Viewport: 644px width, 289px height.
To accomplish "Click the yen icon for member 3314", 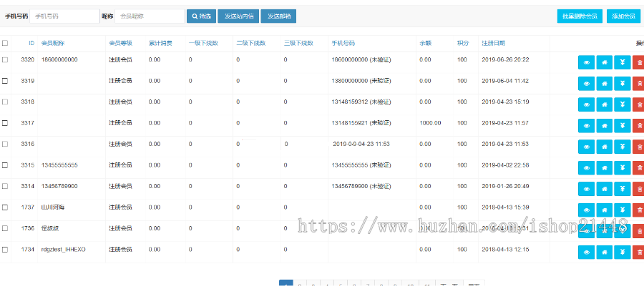I will 623,189.
